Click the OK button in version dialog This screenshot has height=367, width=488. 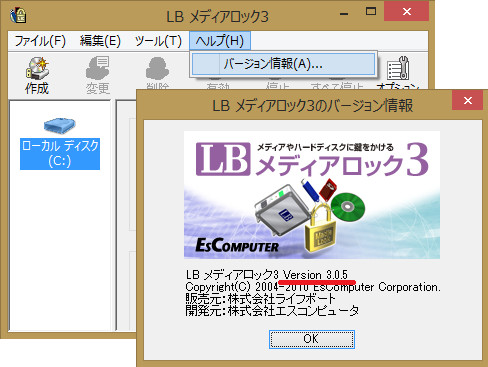click(x=312, y=339)
